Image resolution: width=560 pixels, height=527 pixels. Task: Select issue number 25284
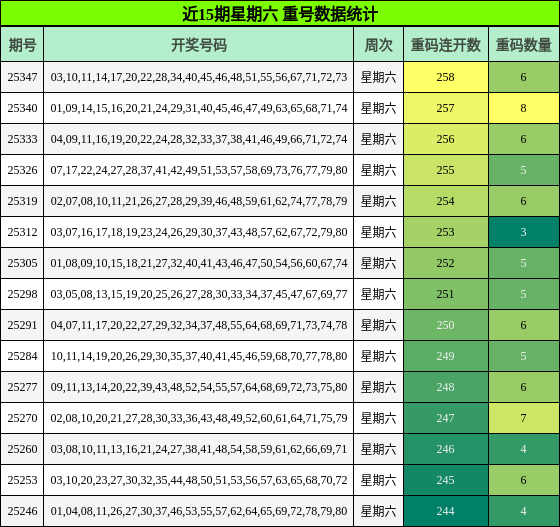coord(22,356)
